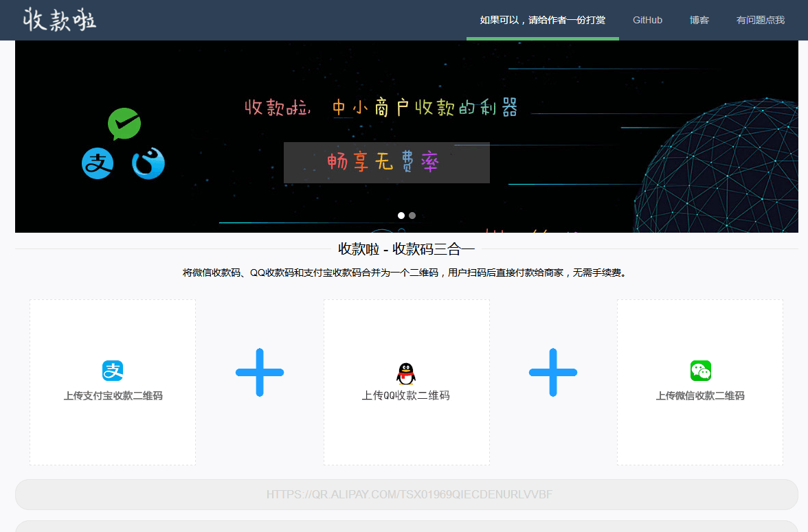Click the HTTPS://QR.ALIPAY.COM URL field
808x532 pixels.
point(404,494)
